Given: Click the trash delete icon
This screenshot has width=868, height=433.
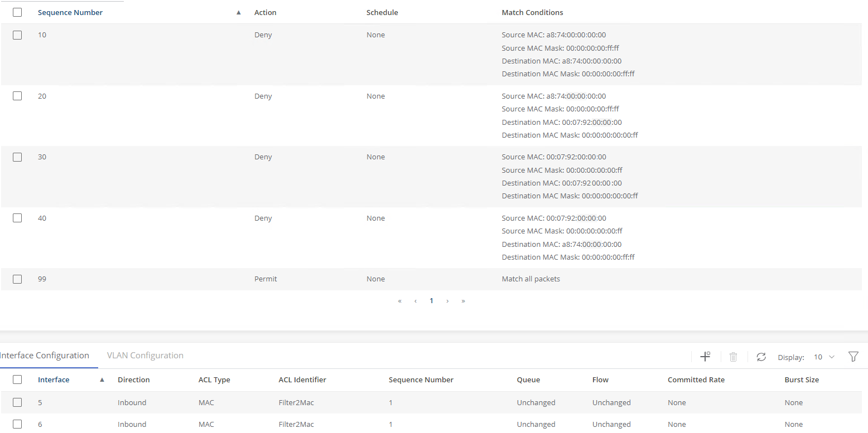Looking at the screenshot, I should pyautogui.click(x=734, y=357).
